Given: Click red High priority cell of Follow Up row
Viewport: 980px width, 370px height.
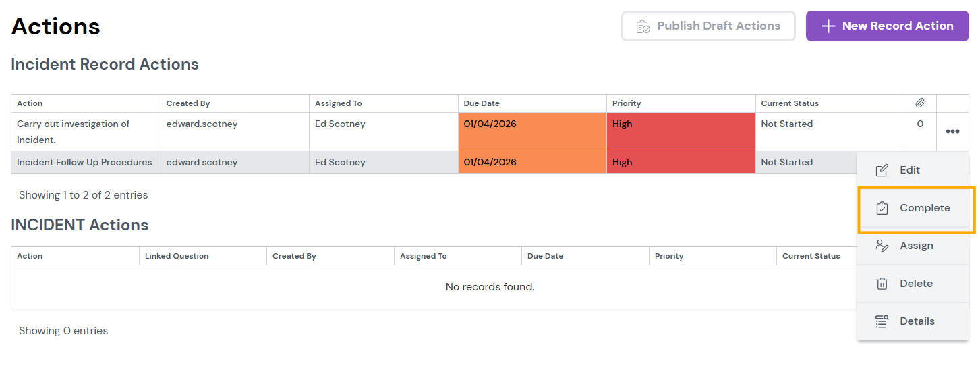Looking at the screenshot, I should pyautogui.click(x=680, y=162).
